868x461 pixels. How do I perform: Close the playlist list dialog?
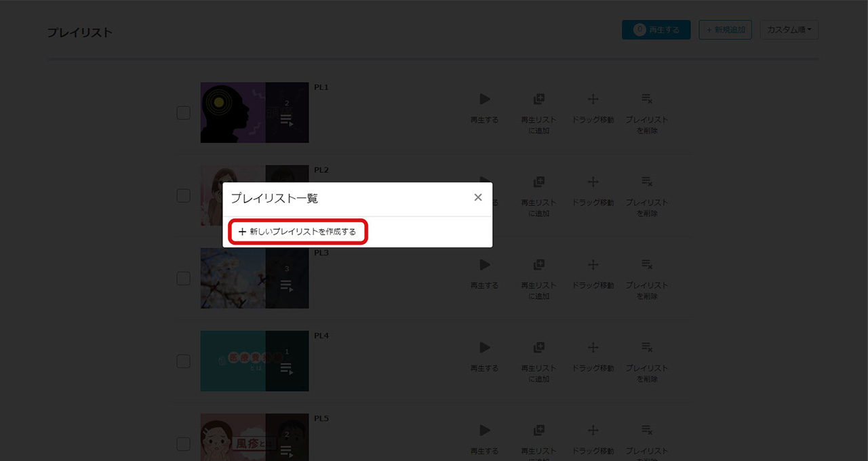(478, 197)
